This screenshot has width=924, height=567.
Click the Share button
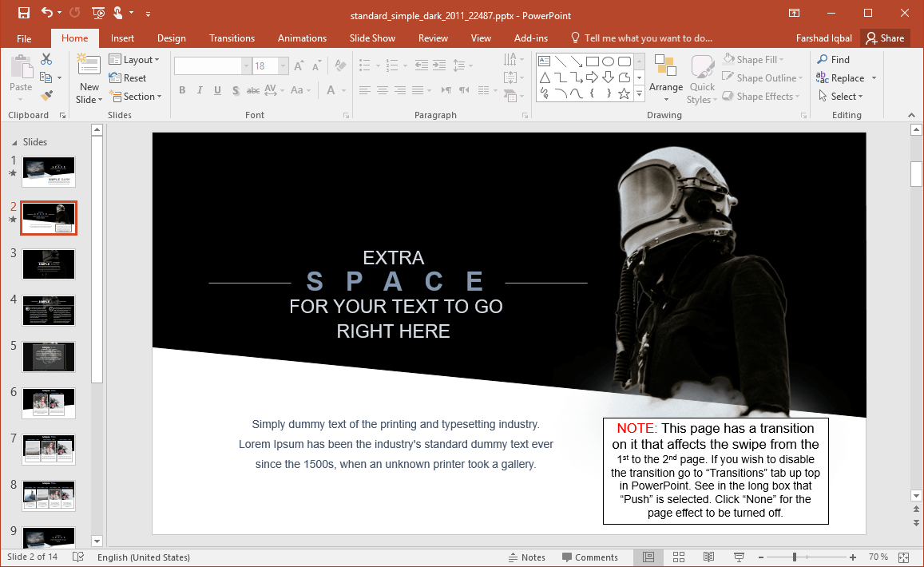coord(885,38)
